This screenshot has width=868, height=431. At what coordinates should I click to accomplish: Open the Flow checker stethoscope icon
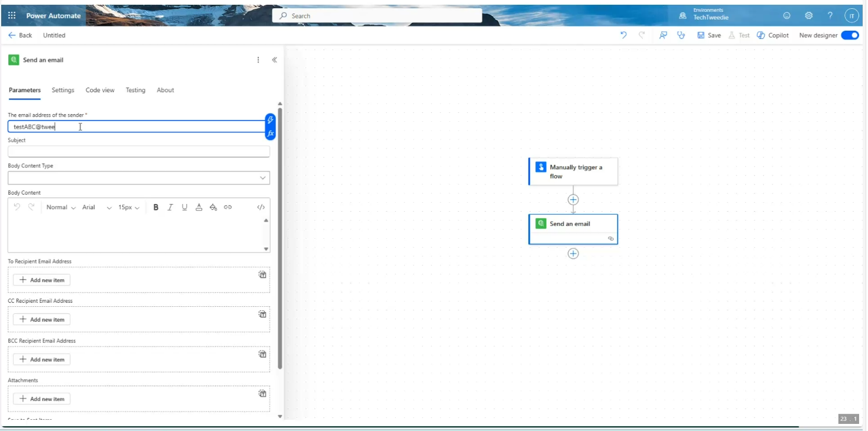pos(681,35)
